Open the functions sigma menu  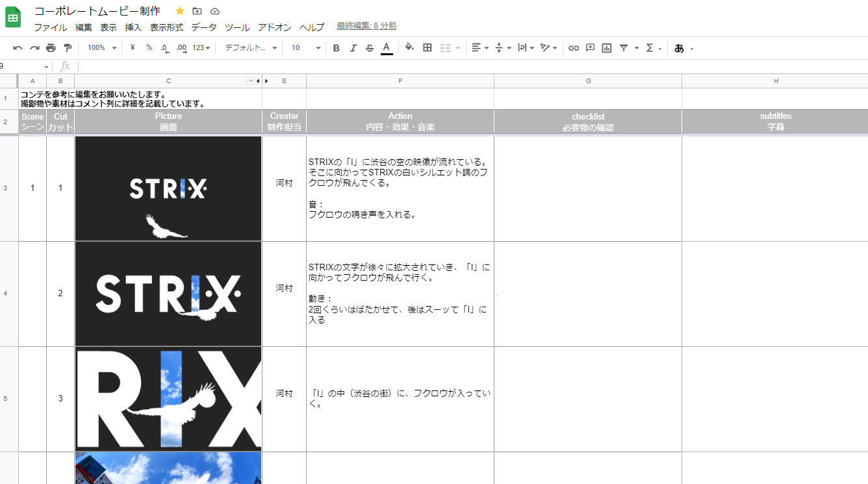(653, 48)
